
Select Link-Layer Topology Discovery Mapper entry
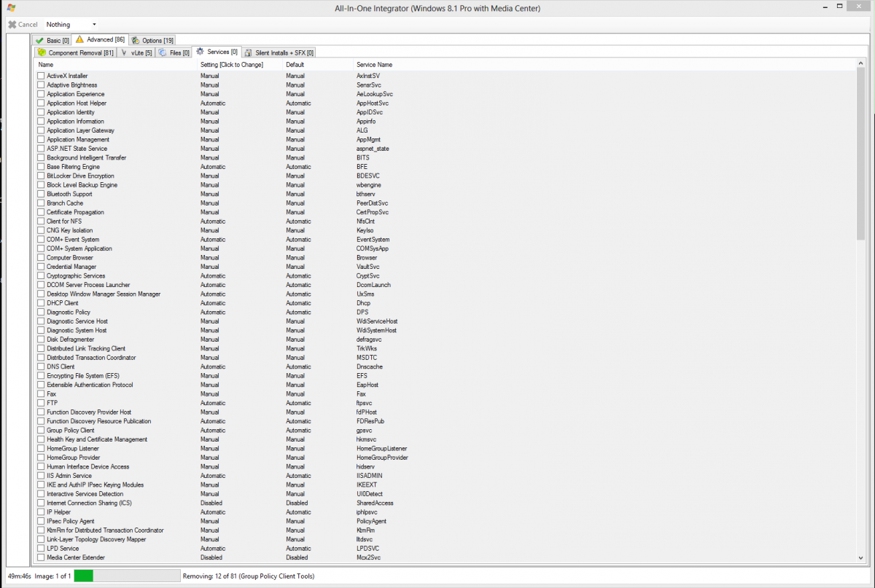[96, 539]
